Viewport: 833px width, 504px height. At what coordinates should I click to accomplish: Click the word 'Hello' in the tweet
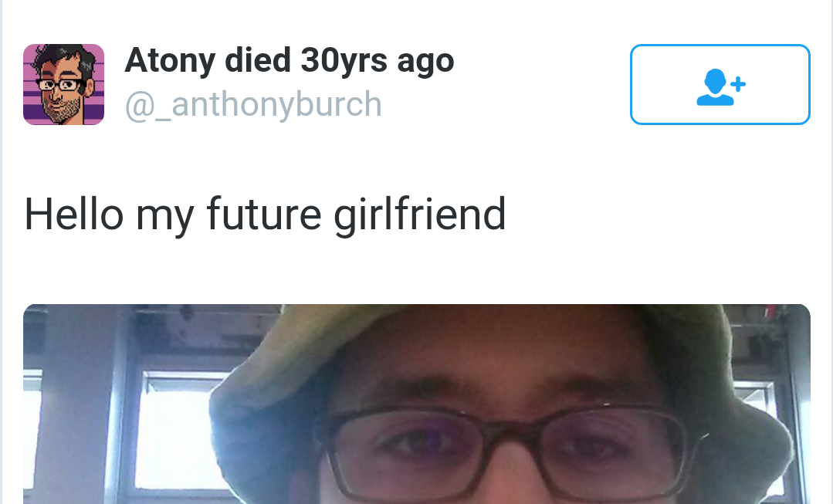point(74,214)
